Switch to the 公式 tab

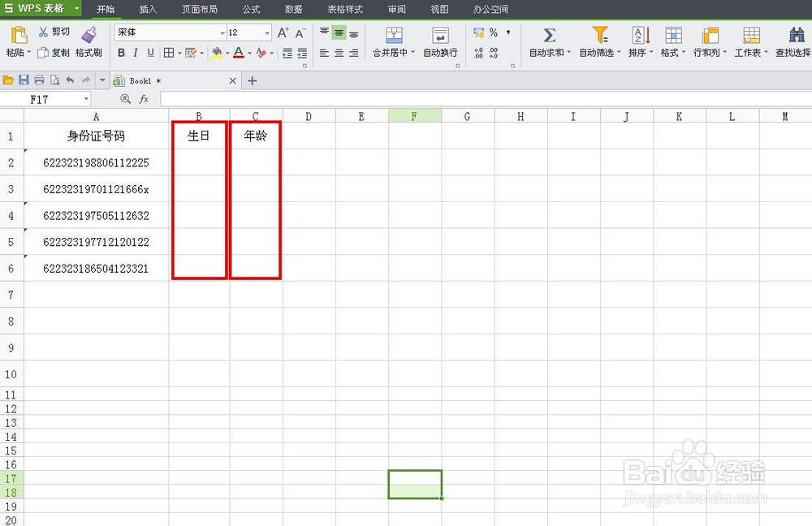[x=251, y=9]
